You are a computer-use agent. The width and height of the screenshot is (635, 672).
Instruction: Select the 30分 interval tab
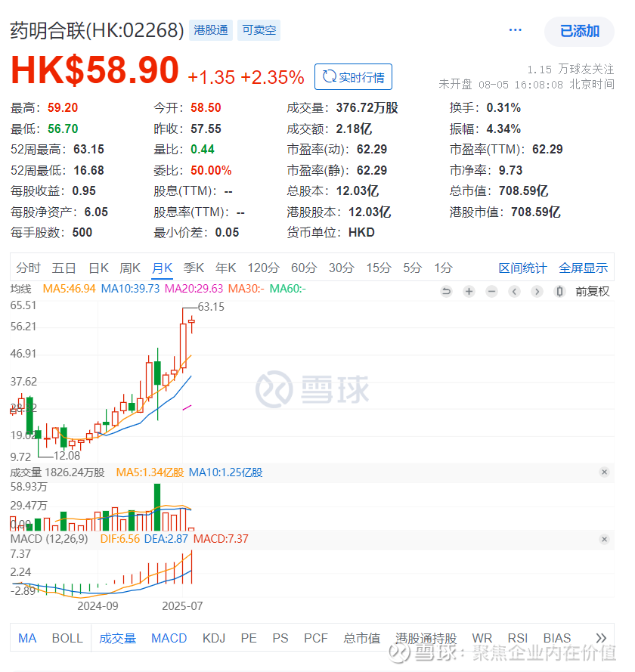(342, 268)
